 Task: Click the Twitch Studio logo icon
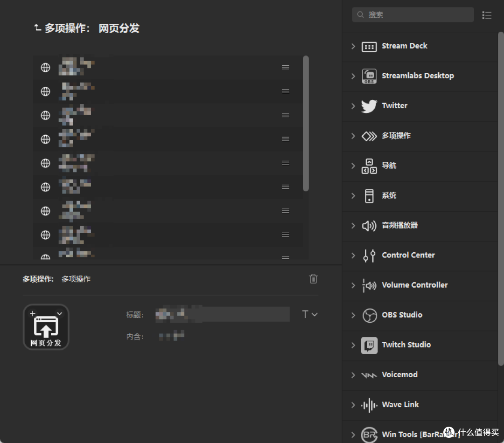click(x=369, y=345)
